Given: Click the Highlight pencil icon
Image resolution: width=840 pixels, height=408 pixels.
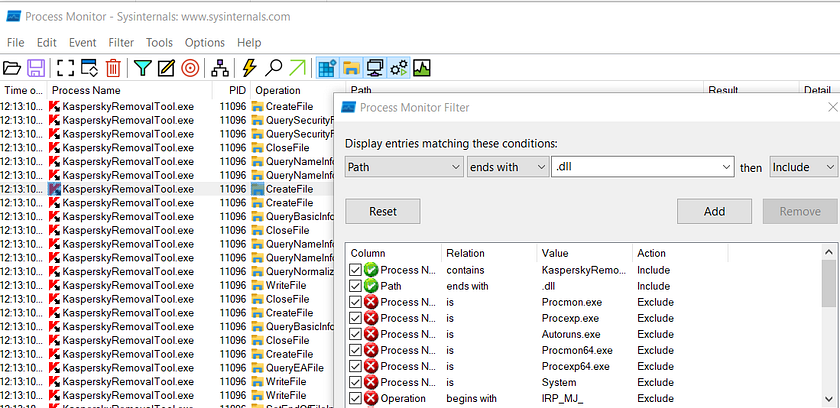Looking at the screenshot, I should tap(166, 68).
